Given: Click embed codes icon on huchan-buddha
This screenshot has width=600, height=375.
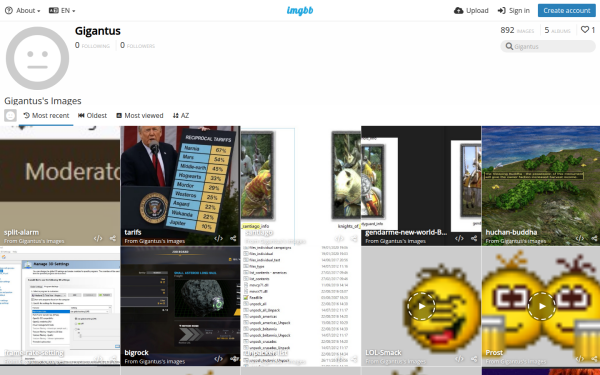Looking at the screenshot, I should click(x=580, y=238).
